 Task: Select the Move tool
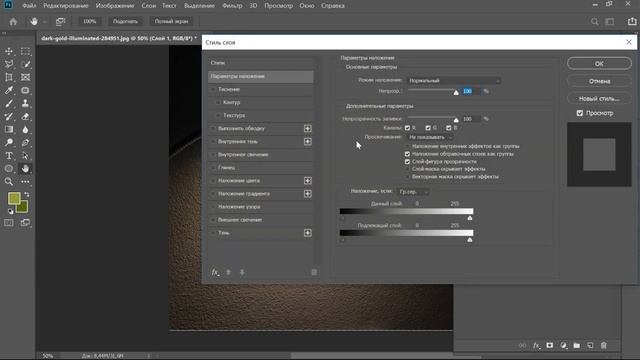point(9,51)
